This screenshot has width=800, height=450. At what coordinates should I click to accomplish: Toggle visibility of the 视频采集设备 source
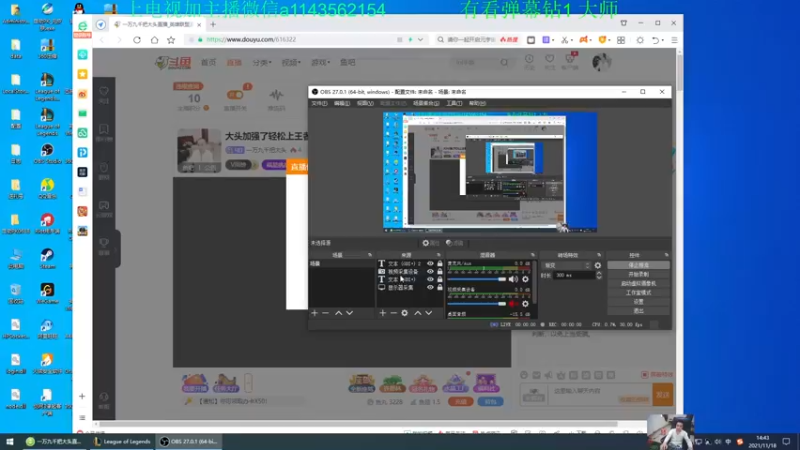pos(430,271)
